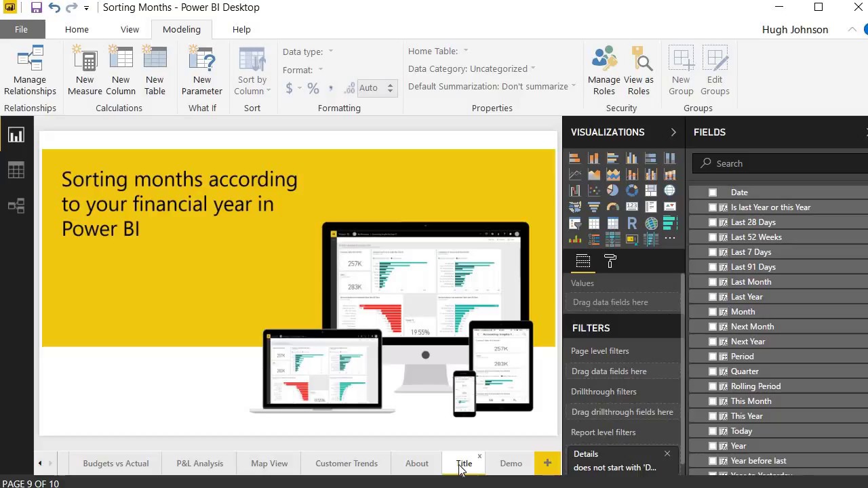Select the Rolling Period field checkbox
Screen dimensions: 868x488
[x=713, y=386]
